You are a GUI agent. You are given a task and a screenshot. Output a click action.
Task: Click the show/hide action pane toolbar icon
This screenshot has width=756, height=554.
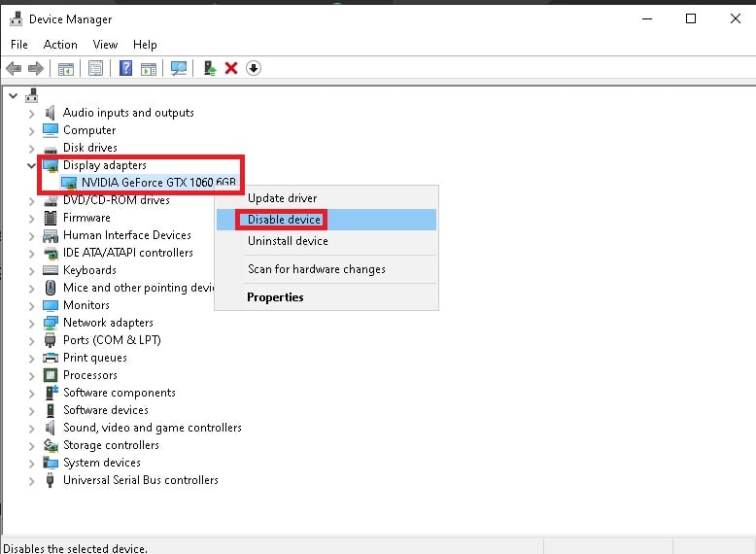[149, 68]
